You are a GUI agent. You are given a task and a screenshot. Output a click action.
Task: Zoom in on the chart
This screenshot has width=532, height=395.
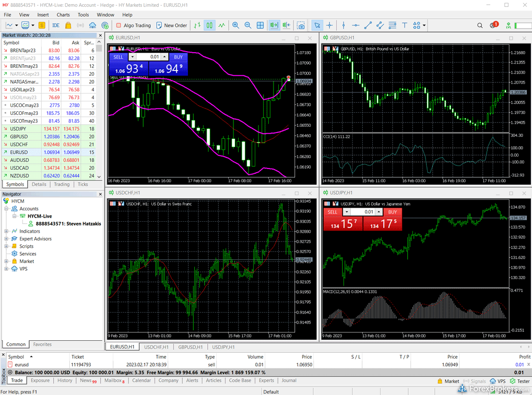point(235,26)
